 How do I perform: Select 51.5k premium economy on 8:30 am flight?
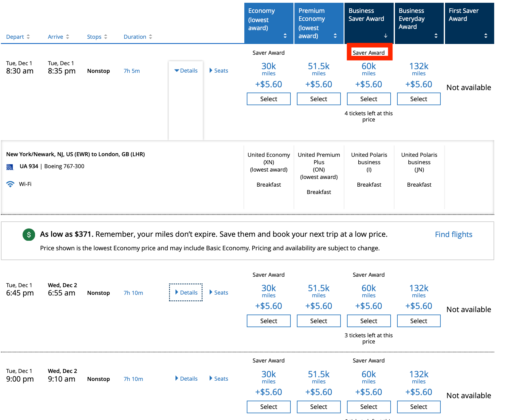click(x=319, y=99)
